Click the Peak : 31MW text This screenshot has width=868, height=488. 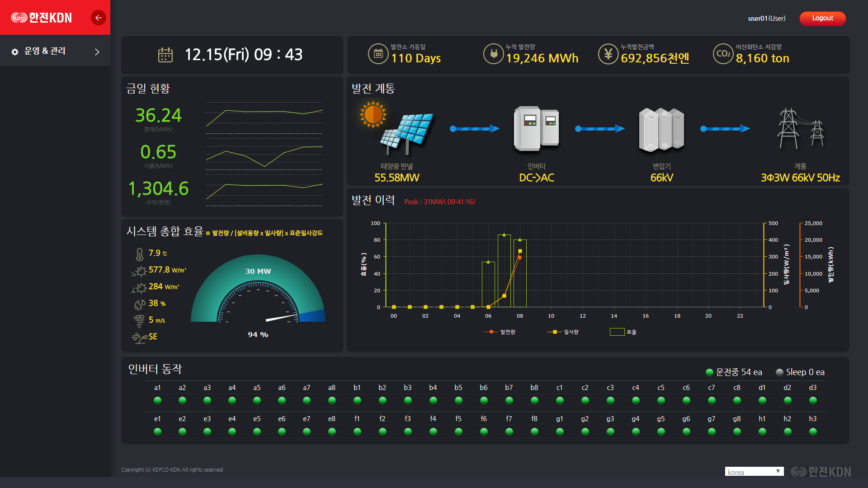point(439,202)
